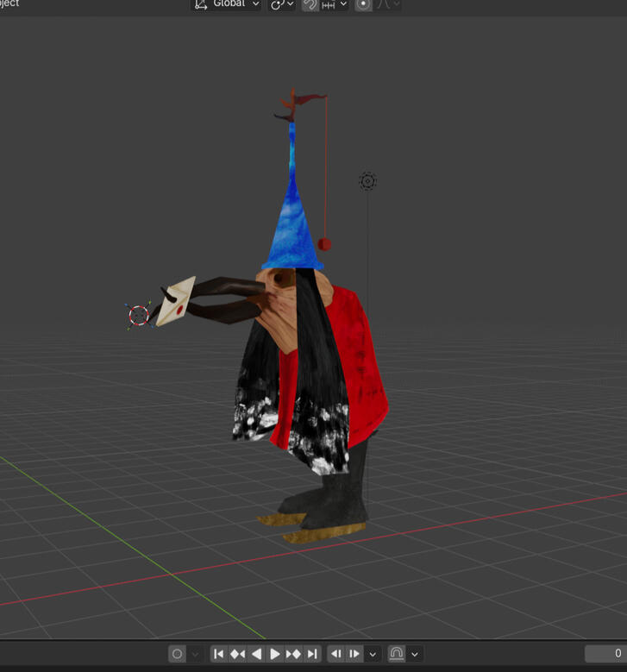Toggle proportional editing button
This screenshot has height=672, width=627.
(363, 4)
